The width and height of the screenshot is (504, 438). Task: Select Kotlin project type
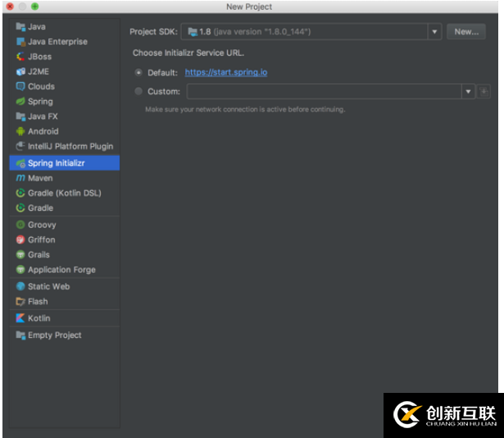click(x=65, y=318)
